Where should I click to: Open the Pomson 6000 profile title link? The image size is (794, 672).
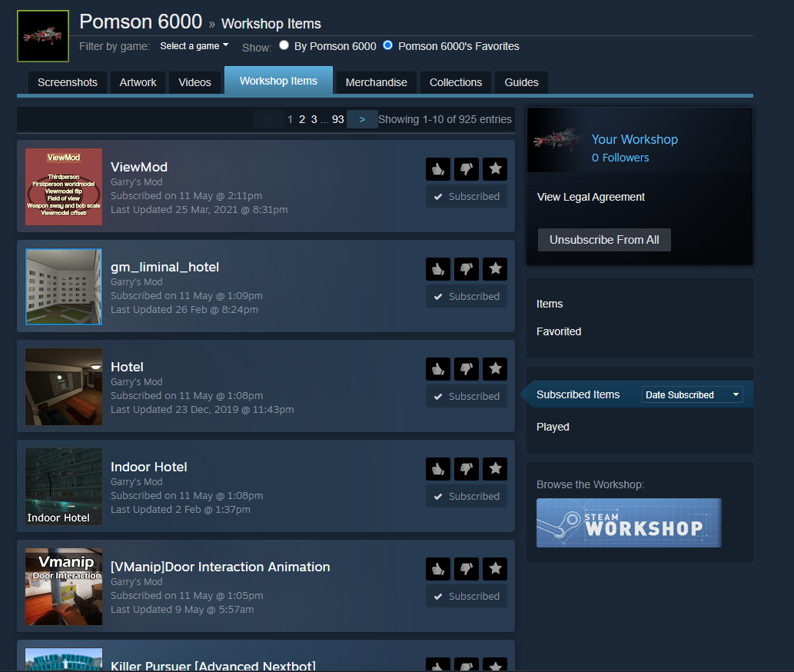(x=141, y=22)
